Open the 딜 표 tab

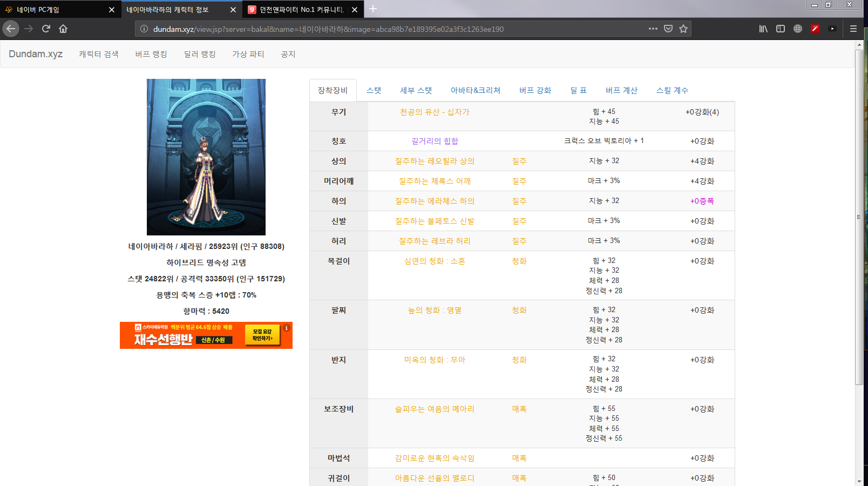578,90
